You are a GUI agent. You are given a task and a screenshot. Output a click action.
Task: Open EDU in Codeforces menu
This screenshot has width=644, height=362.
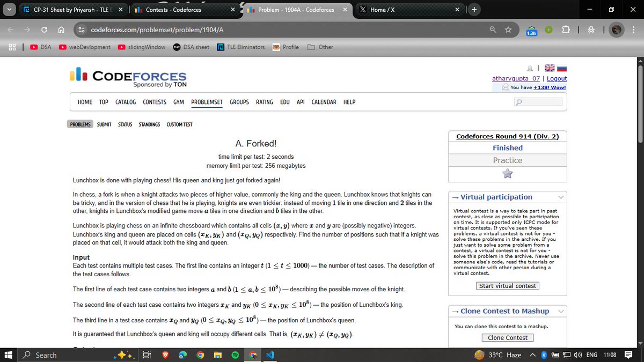click(285, 102)
